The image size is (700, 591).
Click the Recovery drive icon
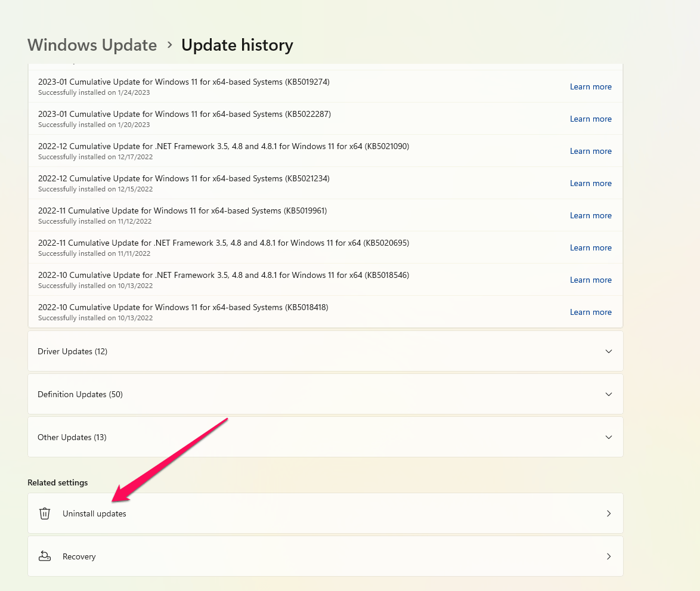click(45, 556)
